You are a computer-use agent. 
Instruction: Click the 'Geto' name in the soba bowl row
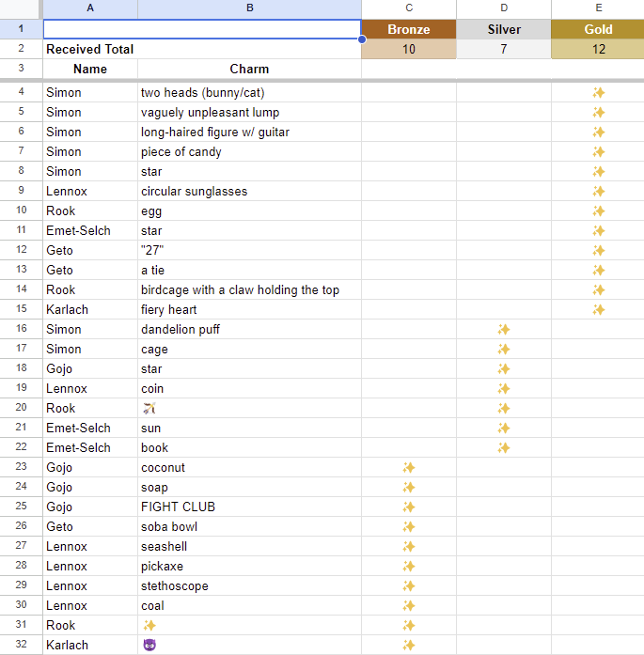(59, 527)
